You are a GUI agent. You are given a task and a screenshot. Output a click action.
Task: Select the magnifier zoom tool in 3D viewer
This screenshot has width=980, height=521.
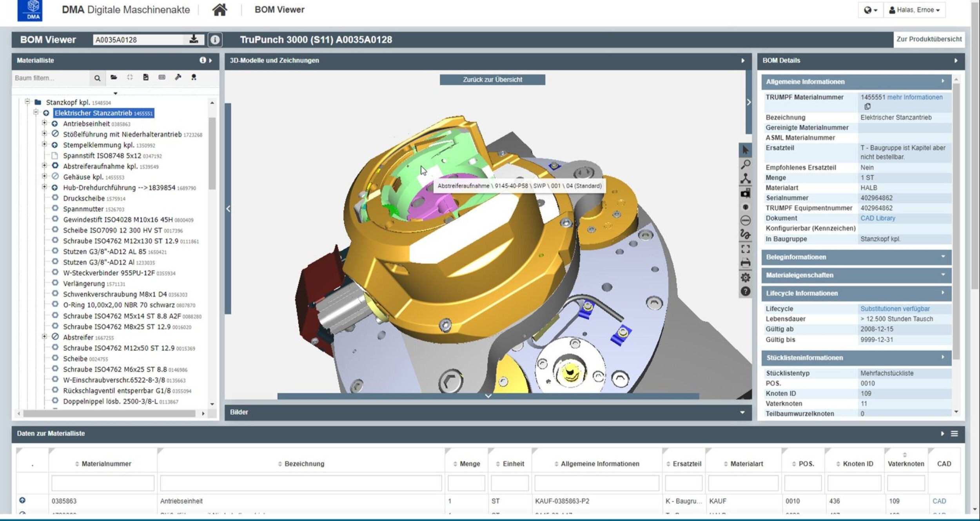click(x=745, y=164)
